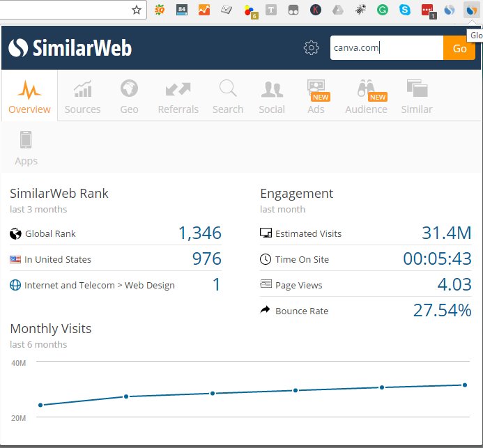Bookmark this page with the star icon

[137, 10]
